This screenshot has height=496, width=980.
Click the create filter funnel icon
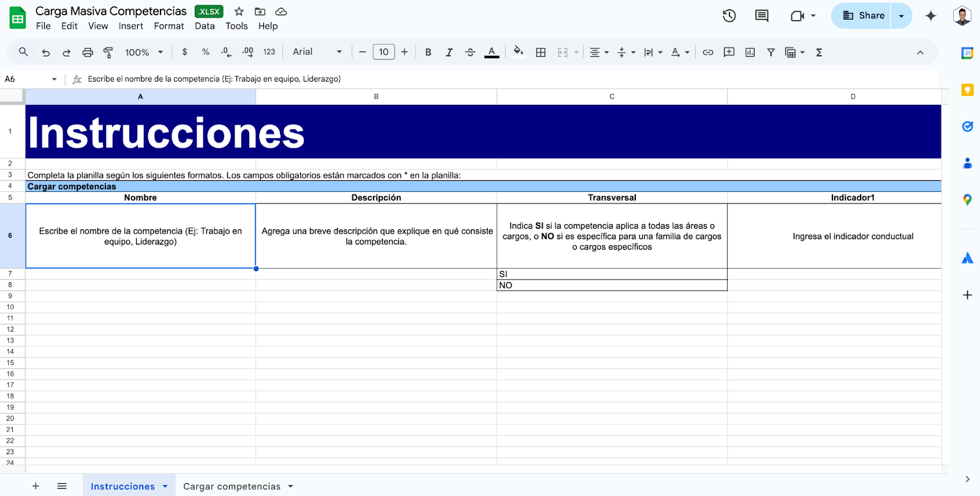tap(771, 52)
